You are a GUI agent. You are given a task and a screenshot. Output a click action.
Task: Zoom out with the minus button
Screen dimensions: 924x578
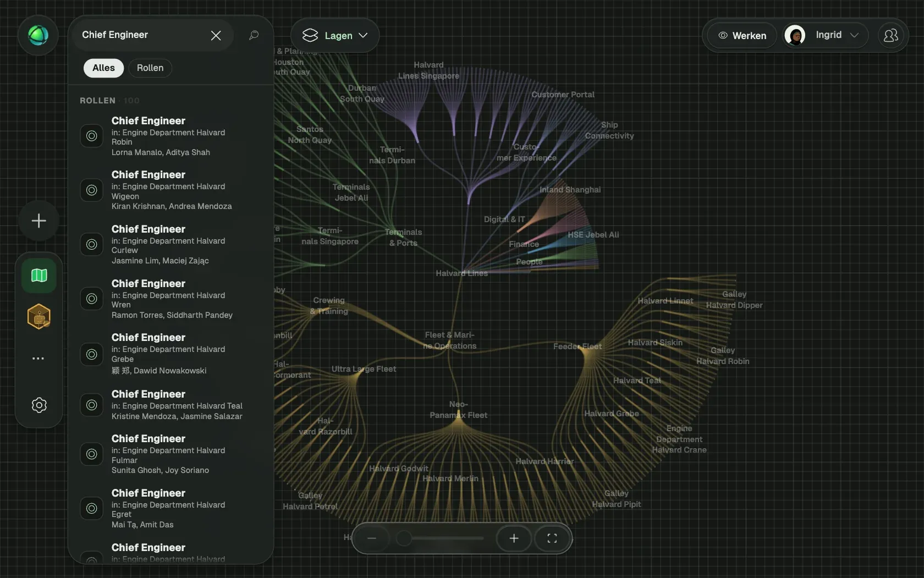pyautogui.click(x=372, y=538)
